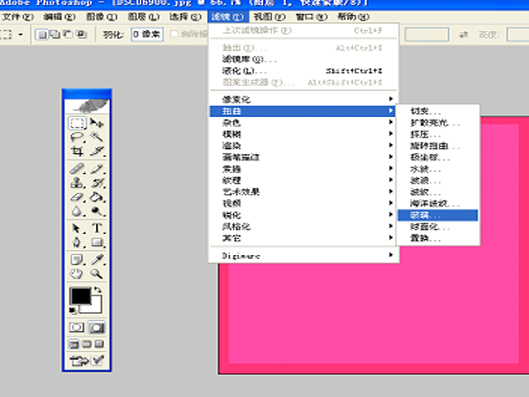Select the Paint Bucket tool
Image resolution: width=529 pixels, height=397 pixels.
(97, 197)
